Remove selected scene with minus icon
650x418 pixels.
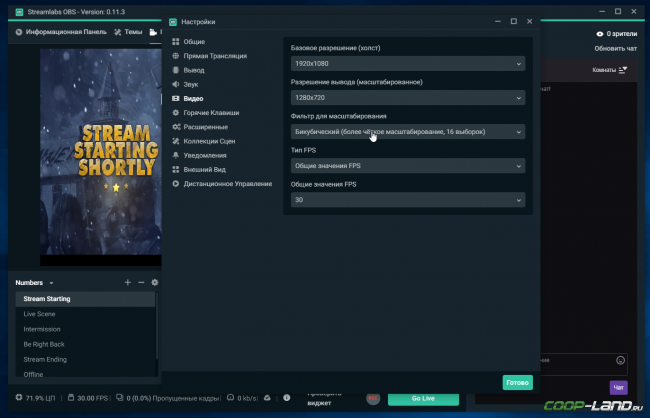pos(141,282)
